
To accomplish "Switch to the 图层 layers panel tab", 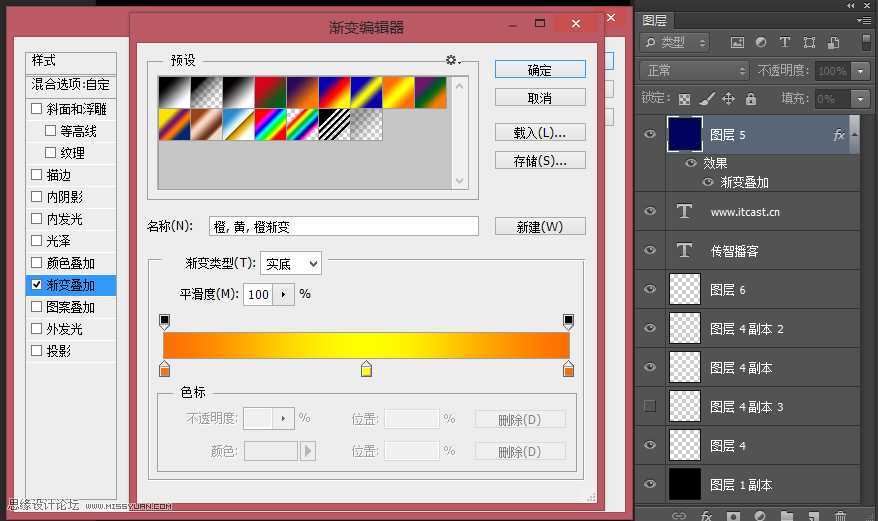I will [655, 20].
